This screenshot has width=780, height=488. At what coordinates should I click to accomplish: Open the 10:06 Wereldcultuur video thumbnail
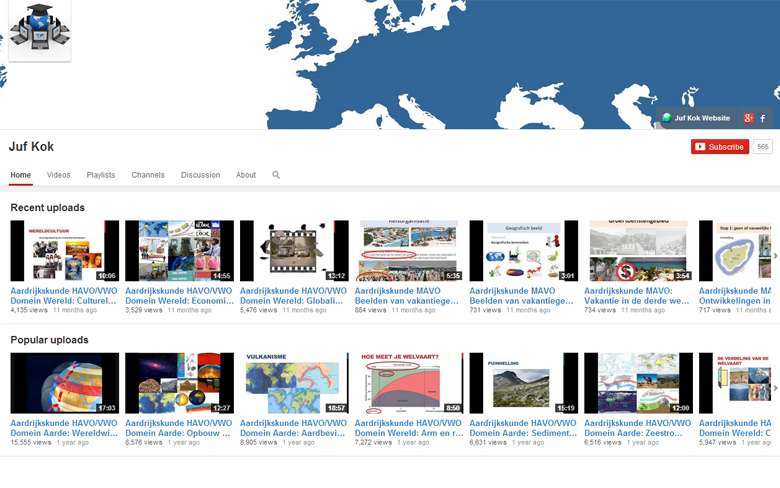pyautogui.click(x=65, y=251)
